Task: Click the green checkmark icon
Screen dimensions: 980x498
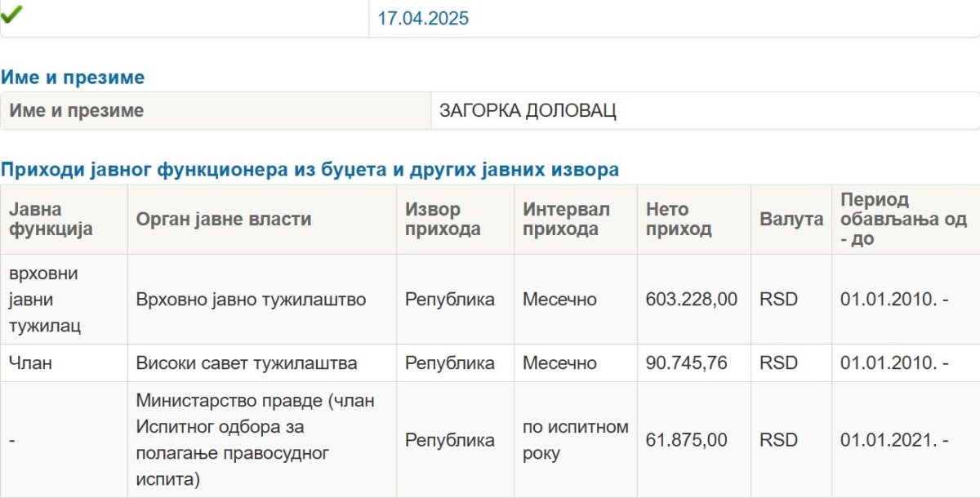Action: point(12,14)
